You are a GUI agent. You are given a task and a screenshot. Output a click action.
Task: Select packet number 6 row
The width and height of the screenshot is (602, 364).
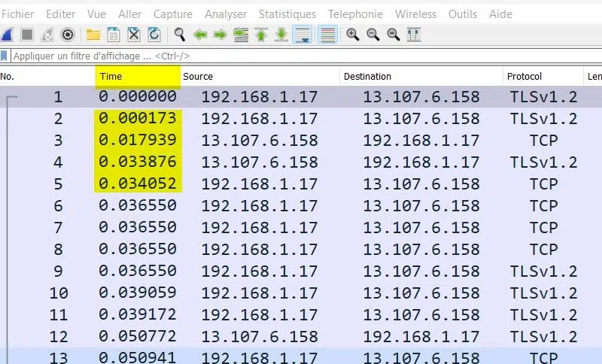pos(301,206)
